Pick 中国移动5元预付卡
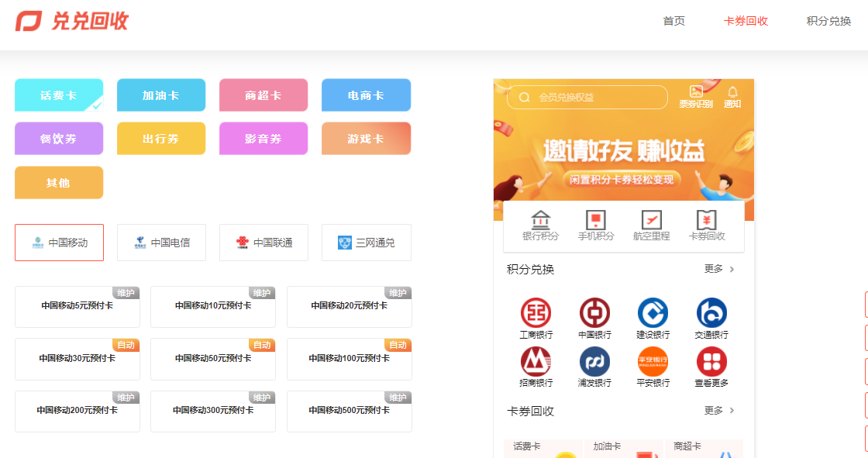 tap(77, 307)
